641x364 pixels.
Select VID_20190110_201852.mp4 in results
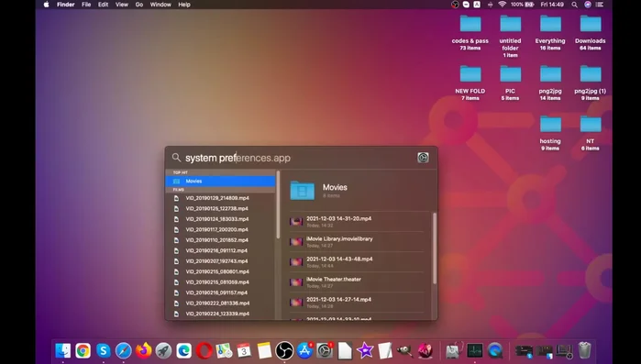(221, 240)
